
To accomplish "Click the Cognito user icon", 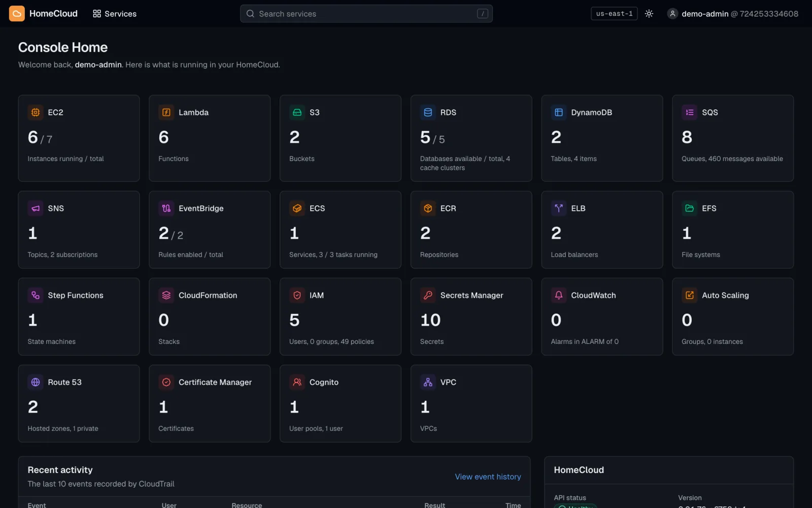I will 297,382.
